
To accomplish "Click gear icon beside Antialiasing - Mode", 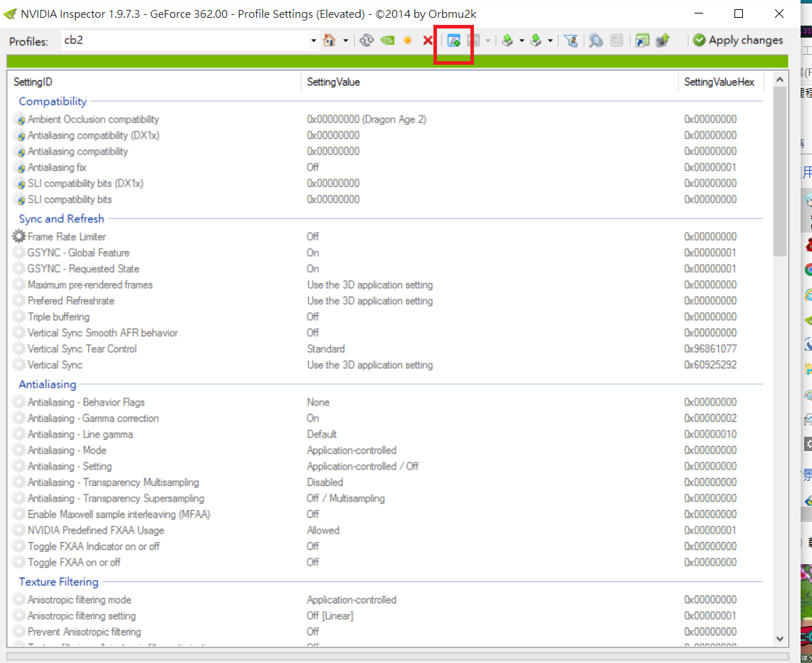I will (19, 450).
